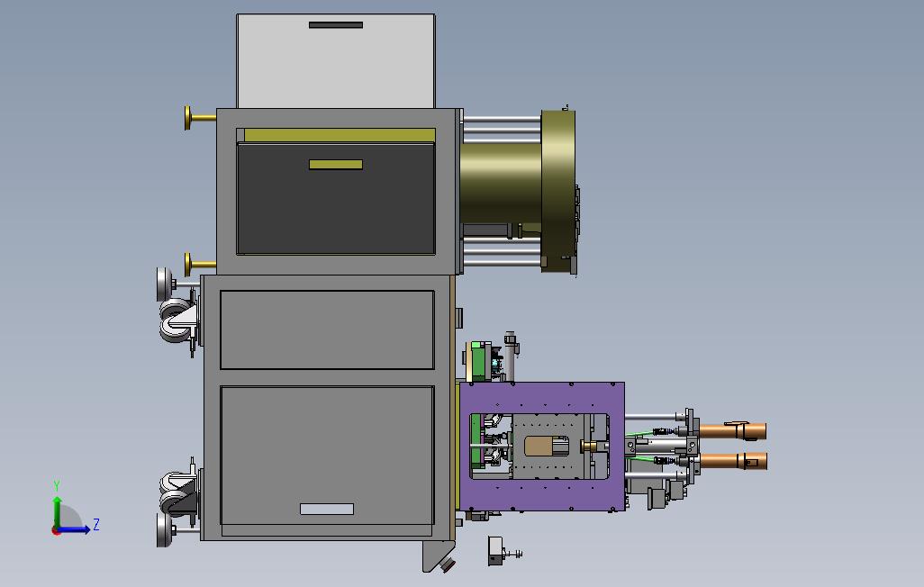Select the lower copper tube
924x587 pixels.
point(732,460)
